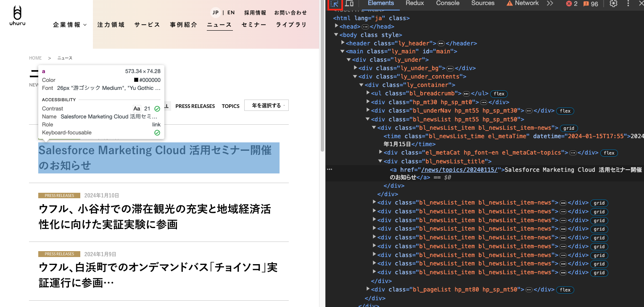Switch to the Network tab
Screen dimensions: 644x307
pyautogui.click(x=523, y=3)
